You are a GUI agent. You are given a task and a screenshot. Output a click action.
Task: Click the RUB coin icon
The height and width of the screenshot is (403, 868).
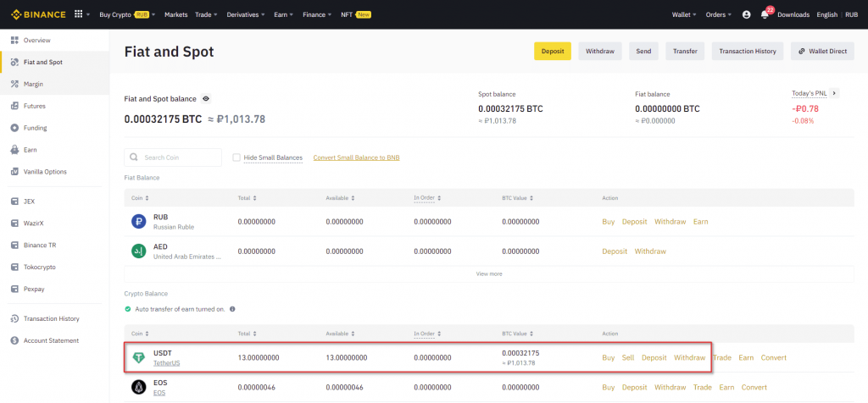point(138,222)
